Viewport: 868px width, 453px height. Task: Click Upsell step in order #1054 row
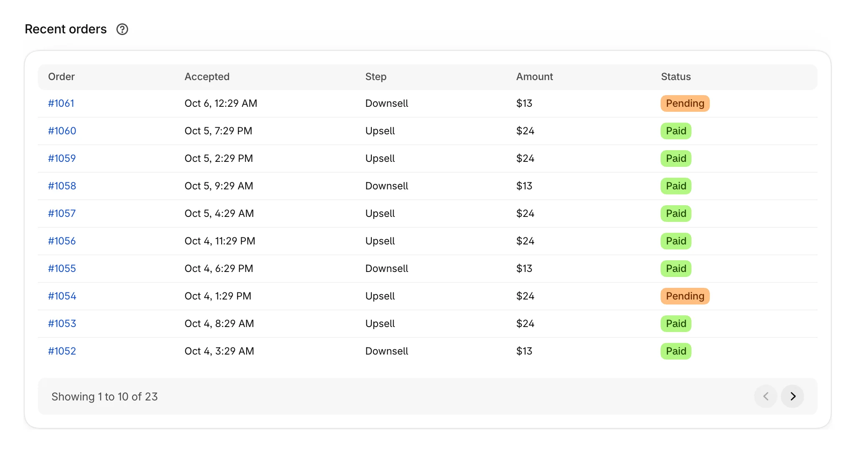click(x=380, y=296)
